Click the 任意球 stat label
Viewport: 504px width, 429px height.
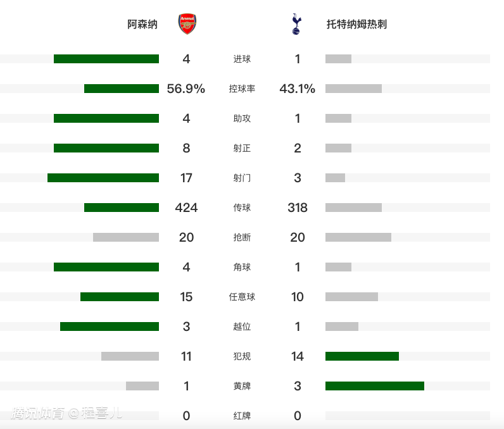click(242, 297)
